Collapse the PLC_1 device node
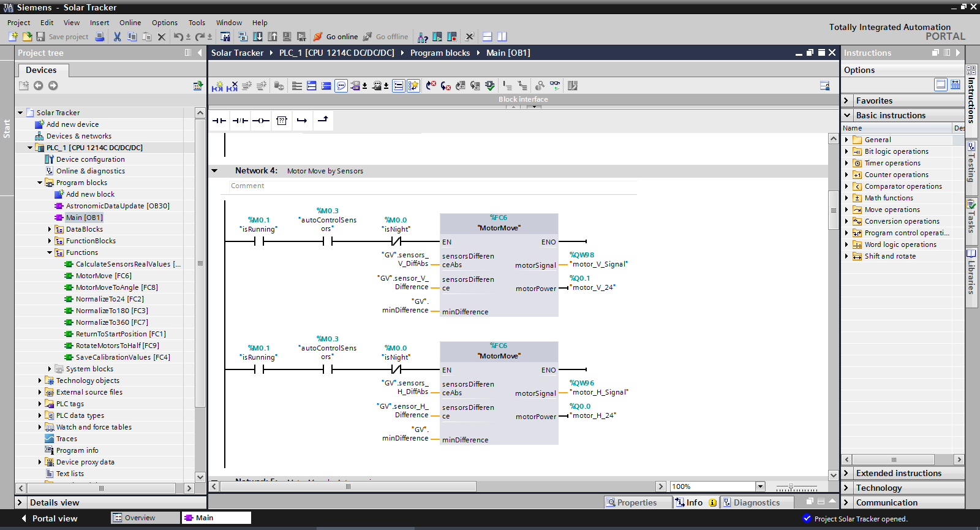The width and height of the screenshot is (980, 530). [x=30, y=148]
